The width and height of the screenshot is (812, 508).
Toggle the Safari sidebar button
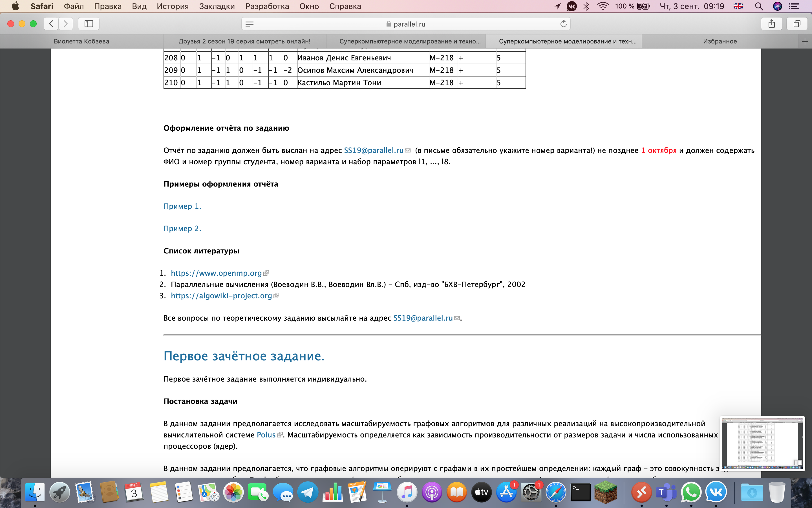click(89, 23)
